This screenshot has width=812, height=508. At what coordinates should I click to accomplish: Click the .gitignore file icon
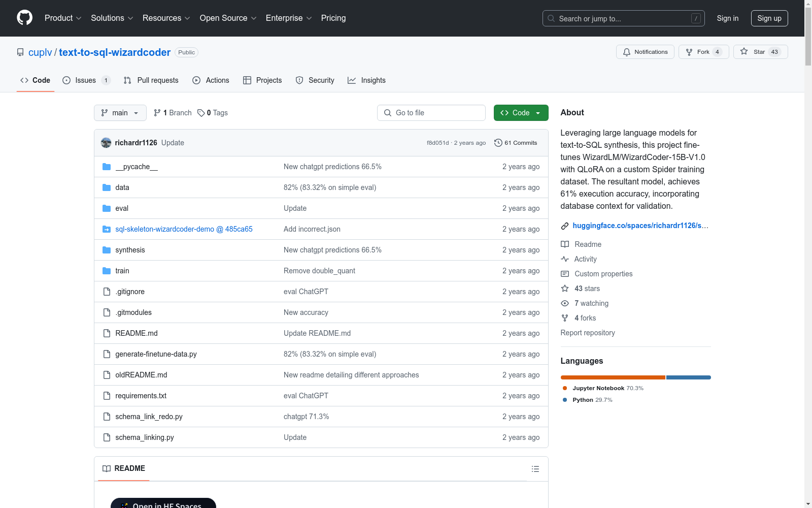pos(107,292)
